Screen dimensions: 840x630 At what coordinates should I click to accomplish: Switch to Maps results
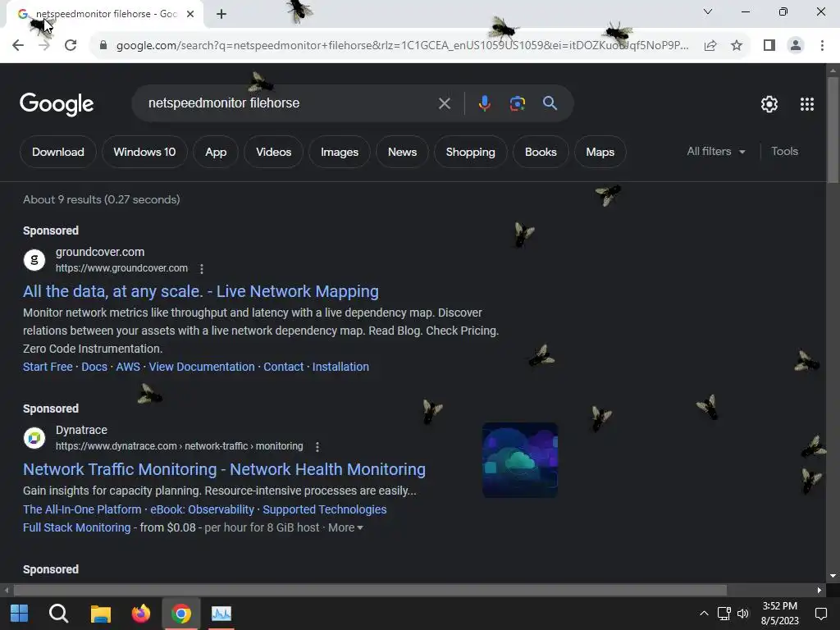pos(600,152)
